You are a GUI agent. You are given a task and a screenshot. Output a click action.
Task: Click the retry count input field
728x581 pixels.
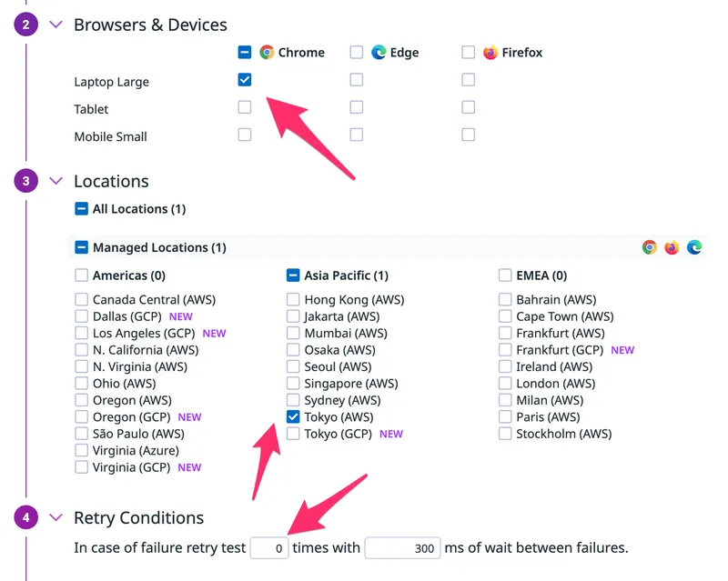point(269,548)
